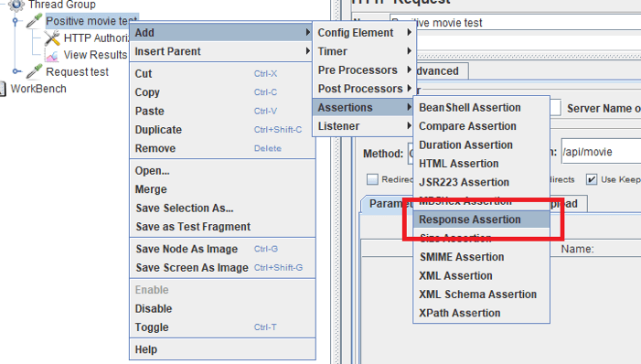Toggle the Redirect checkbox
The image size is (641, 364).
(x=372, y=179)
